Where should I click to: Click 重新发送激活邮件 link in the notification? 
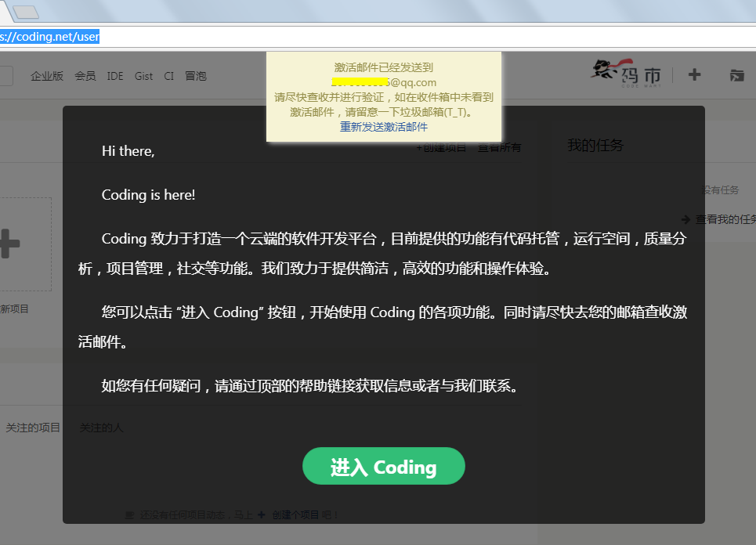point(383,126)
